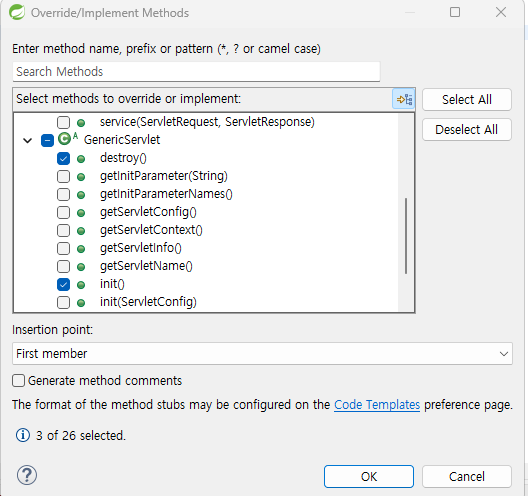Viewport: 528px width, 496px height.
Task: Select the getInitParameter(String) row text
Action: tap(164, 176)
